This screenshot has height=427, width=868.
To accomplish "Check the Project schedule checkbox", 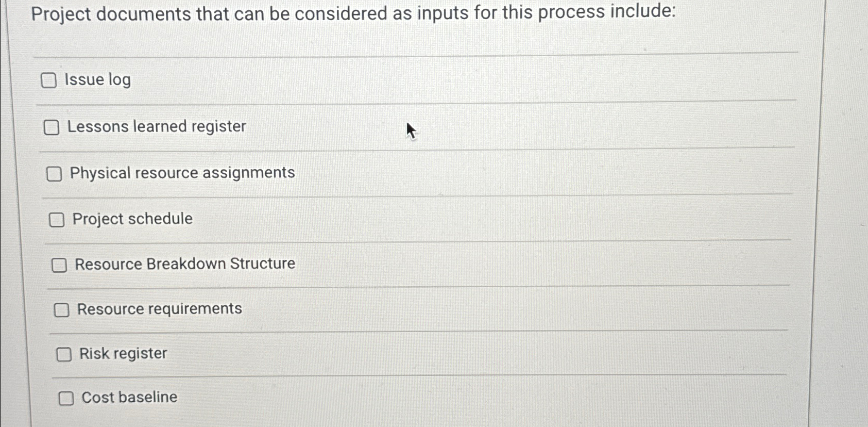I will tap(57, 220).
